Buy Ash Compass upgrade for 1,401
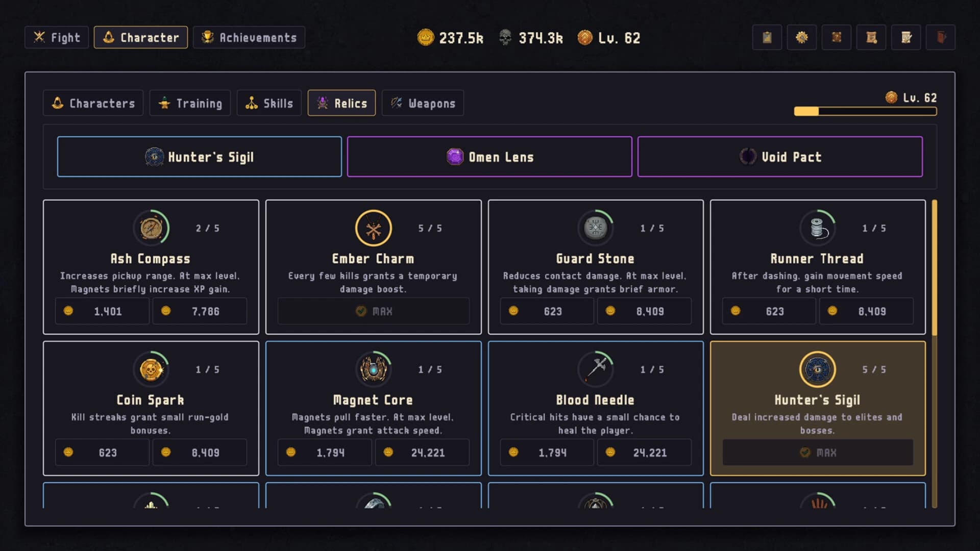The width and height of the screenshot is (980, 551). 102,311
